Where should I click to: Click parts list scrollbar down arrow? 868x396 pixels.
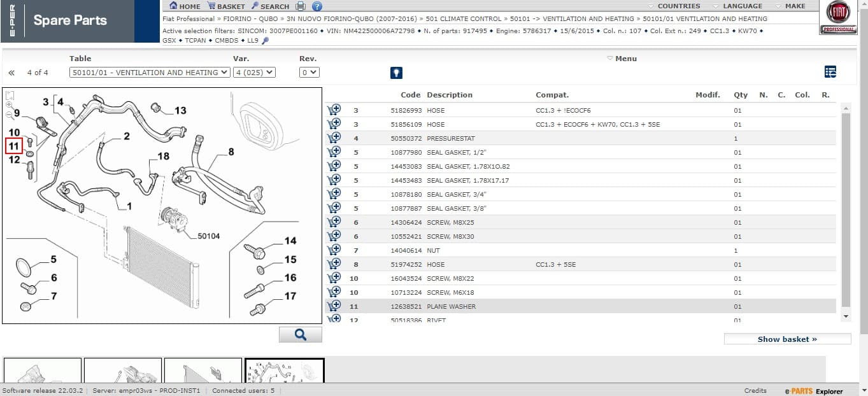point(846,316)
